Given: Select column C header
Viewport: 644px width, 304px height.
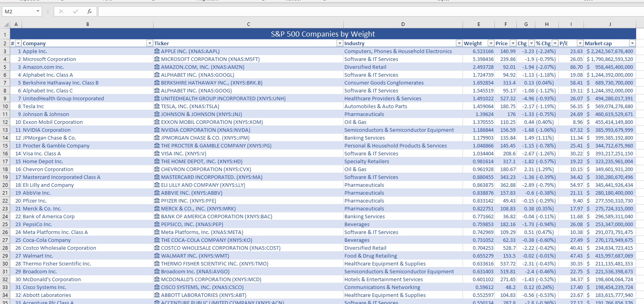Looking at the screenshot, I should click(x=249, y=24).
